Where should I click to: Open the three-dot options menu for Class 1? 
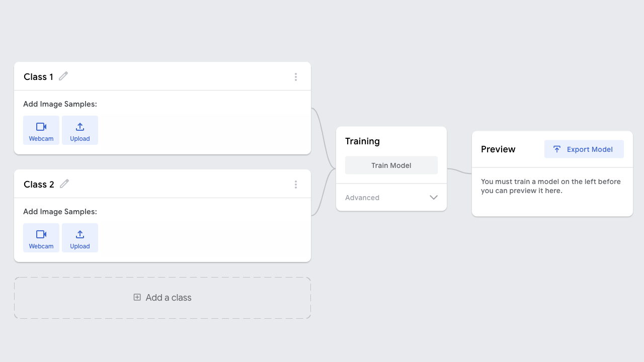[296, 77]
